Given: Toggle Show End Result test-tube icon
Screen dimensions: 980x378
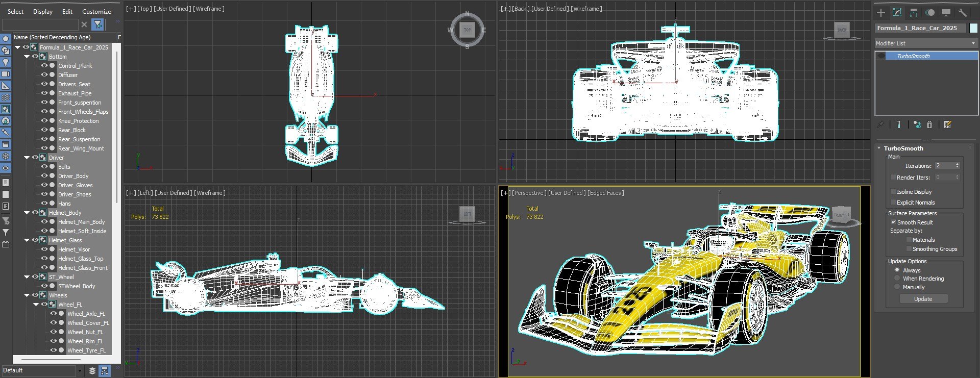Looking at the screenshot, I should 899,124.
